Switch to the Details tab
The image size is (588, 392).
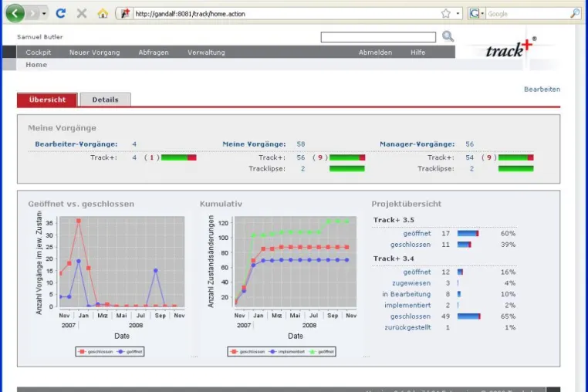point(106,100)
